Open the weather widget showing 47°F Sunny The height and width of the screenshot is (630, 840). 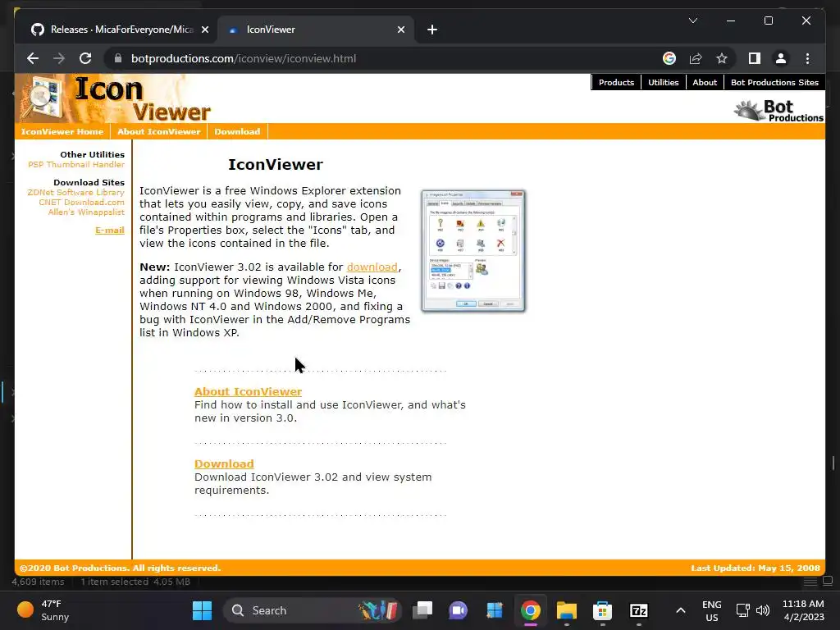[44, 610]
